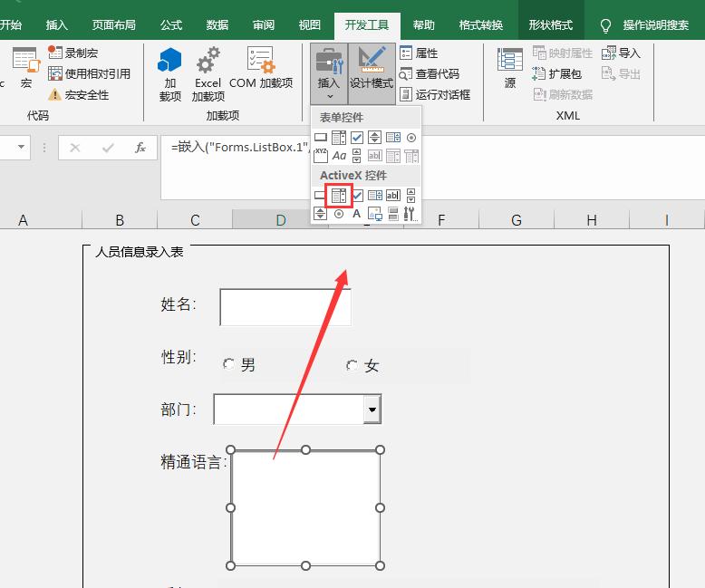Open the 公式 ribbon tab

tap(171, 24)
